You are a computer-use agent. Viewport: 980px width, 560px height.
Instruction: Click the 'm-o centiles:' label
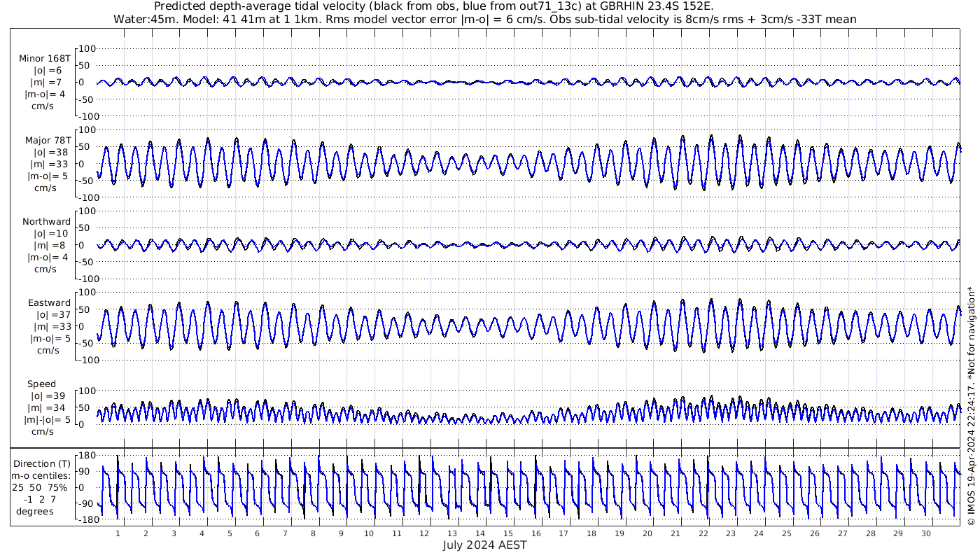coord(41,476)
